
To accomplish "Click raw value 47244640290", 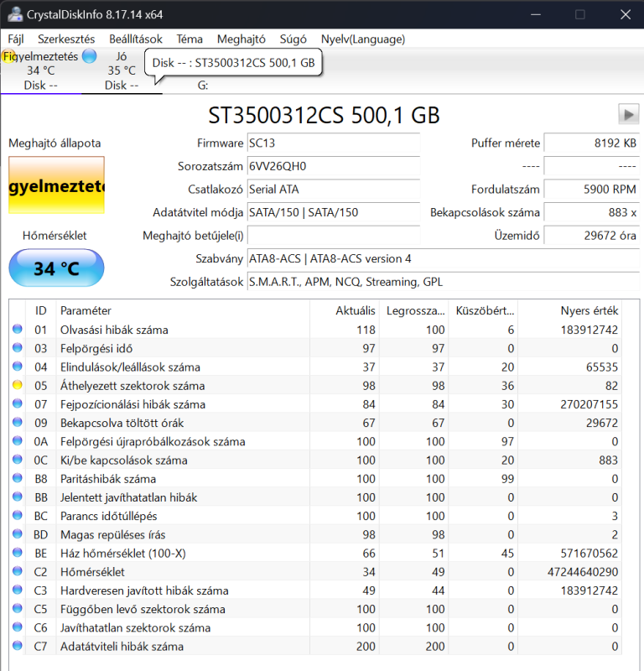I will coord(583,572).
